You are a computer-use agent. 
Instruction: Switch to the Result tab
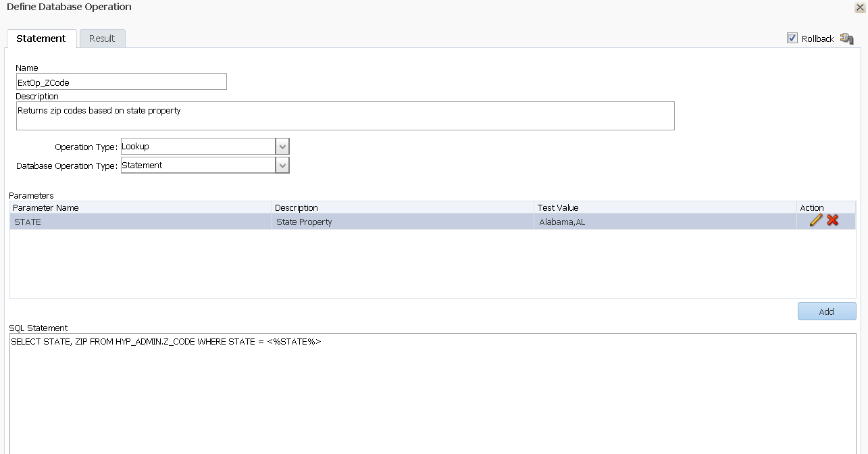click(x=102, y=39)
